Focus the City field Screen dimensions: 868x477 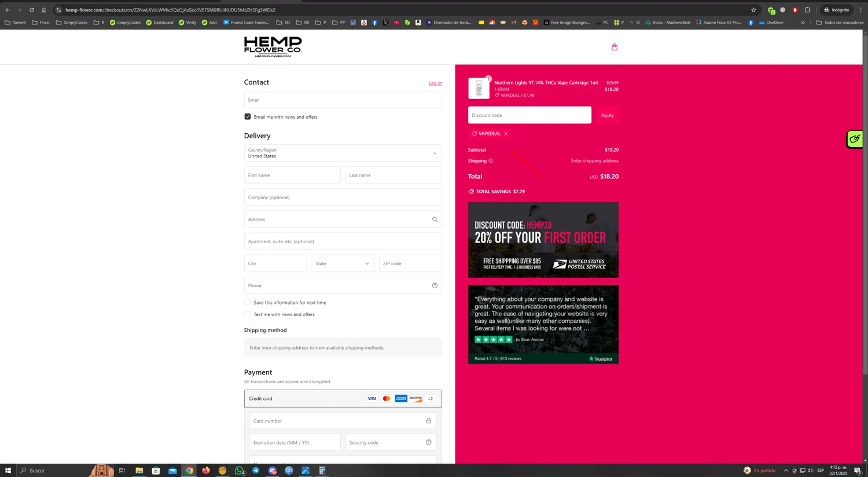(x=275, y=263)
